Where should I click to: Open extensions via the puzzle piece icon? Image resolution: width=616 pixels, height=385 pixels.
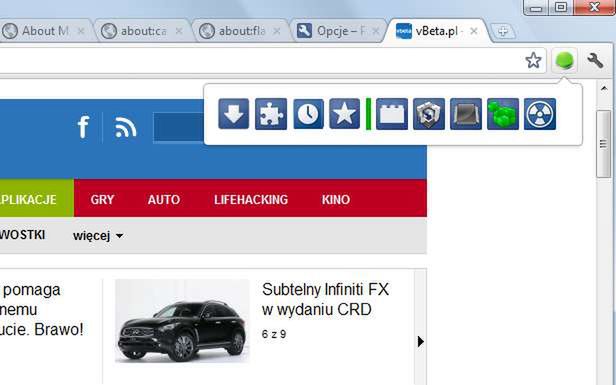(x=271, y=114)
